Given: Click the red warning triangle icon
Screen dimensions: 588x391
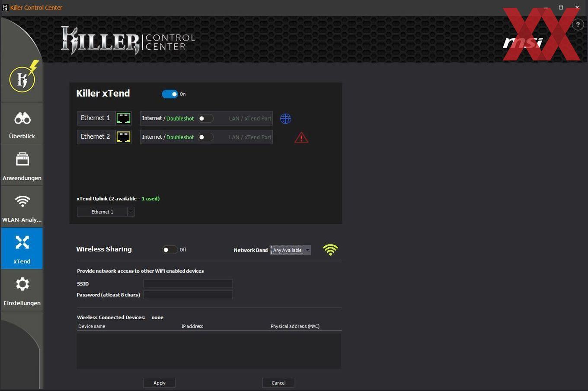Looking at the screenshot, I should (x=301, y=137).
